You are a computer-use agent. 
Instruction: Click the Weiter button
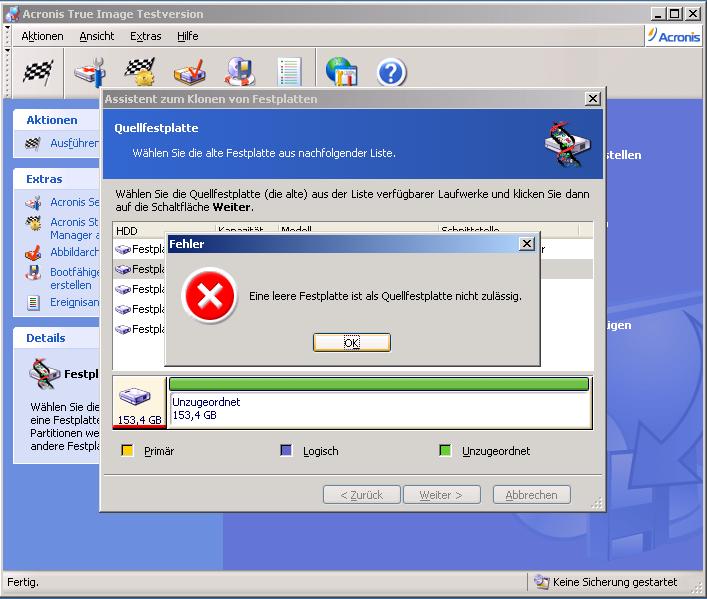click(441, 495)
